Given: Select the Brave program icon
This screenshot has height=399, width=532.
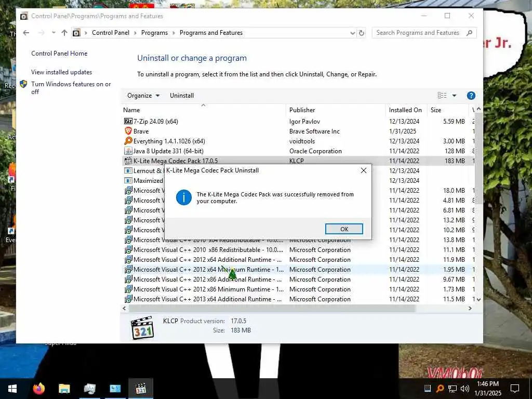Looking at the screenshot, I should coord(128,131).
